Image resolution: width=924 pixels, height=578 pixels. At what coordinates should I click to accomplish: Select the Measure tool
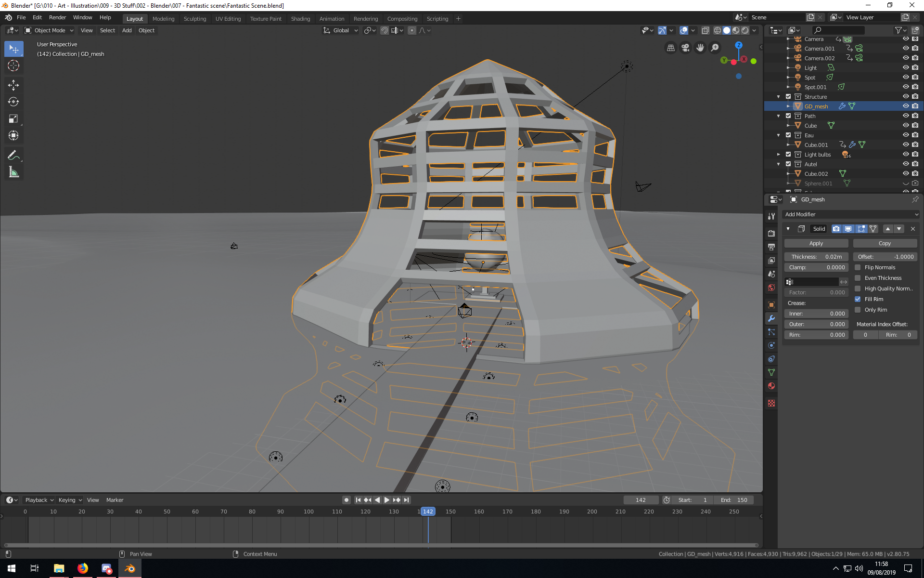[x=13, y=172]
